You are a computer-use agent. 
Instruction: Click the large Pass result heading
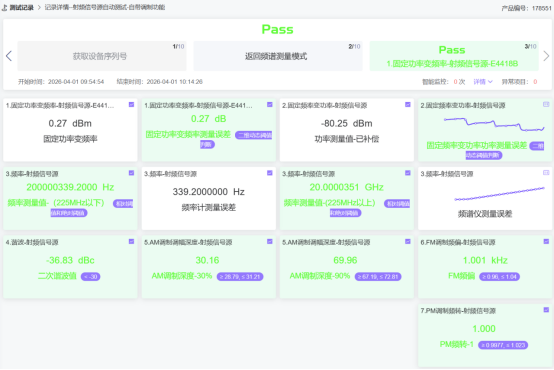point(277,29)
